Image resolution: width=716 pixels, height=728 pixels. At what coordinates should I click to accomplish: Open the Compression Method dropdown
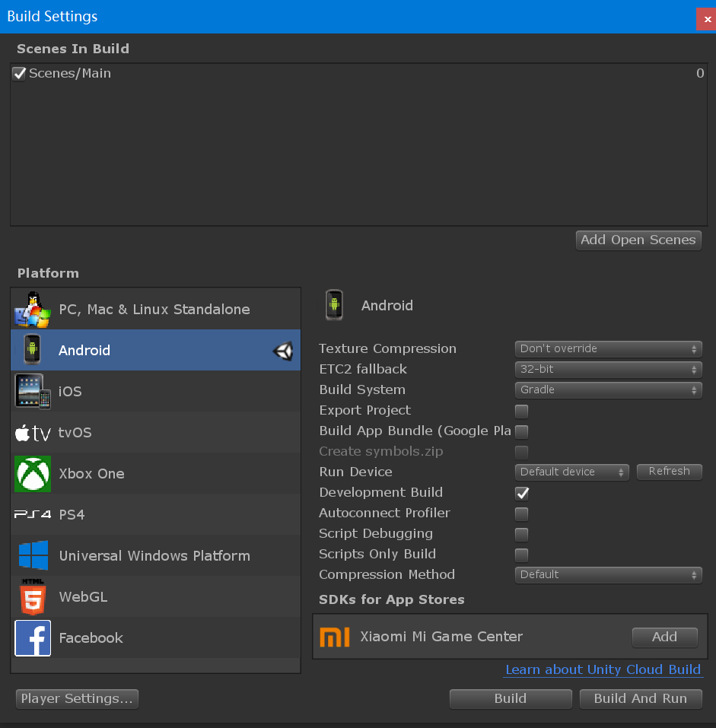click(608, 575)
